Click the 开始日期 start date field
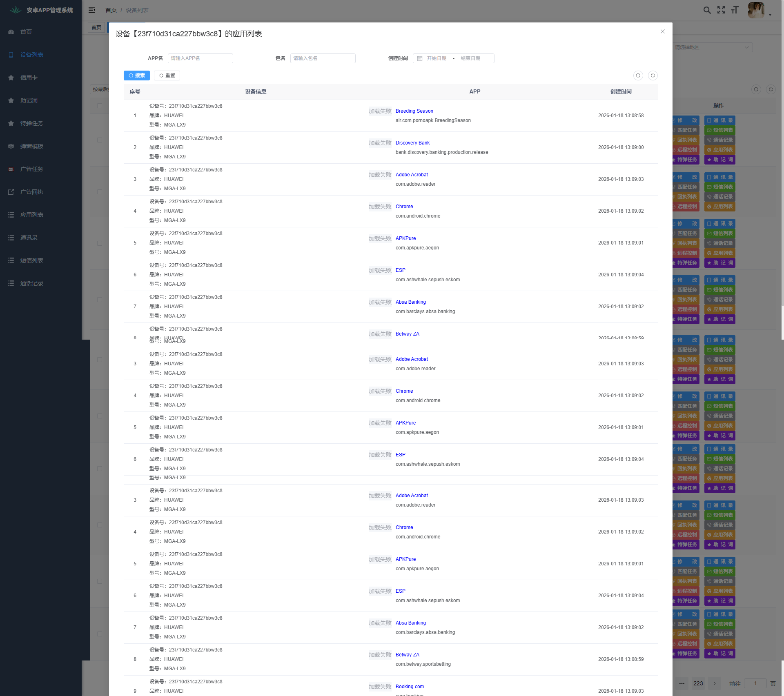This screenshot has height=696, width=784. [x=437, y=58]
